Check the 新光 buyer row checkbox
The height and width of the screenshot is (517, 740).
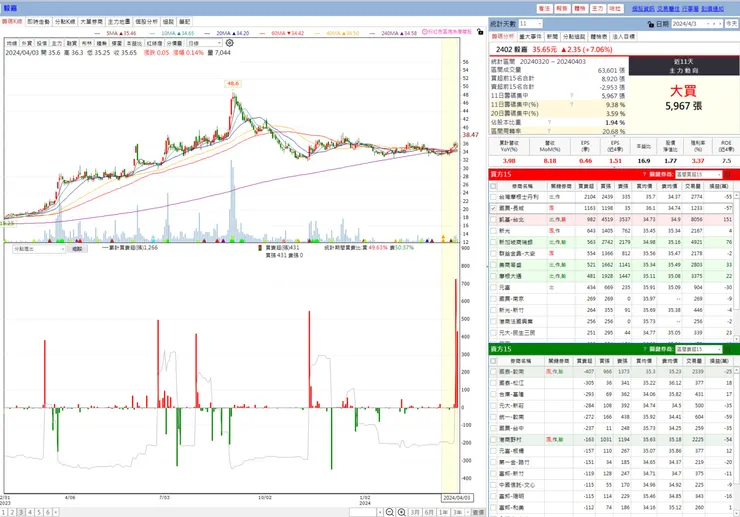493,231
